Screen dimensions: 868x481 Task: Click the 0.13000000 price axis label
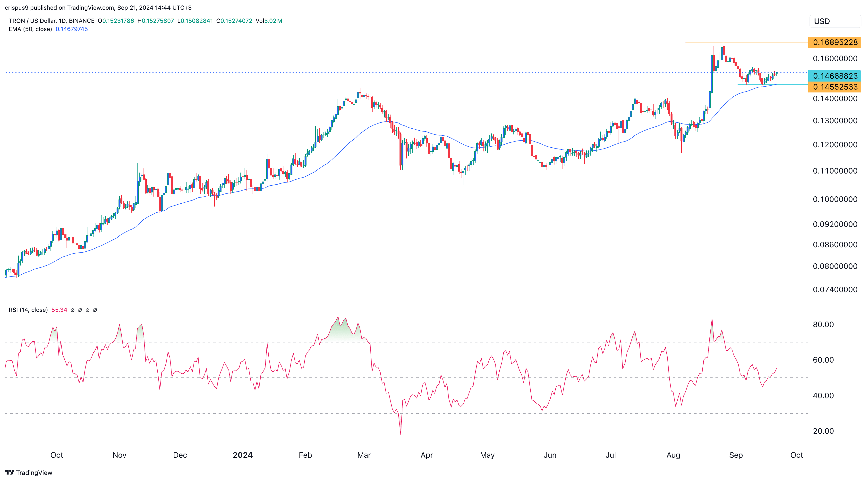click(835, 121)
